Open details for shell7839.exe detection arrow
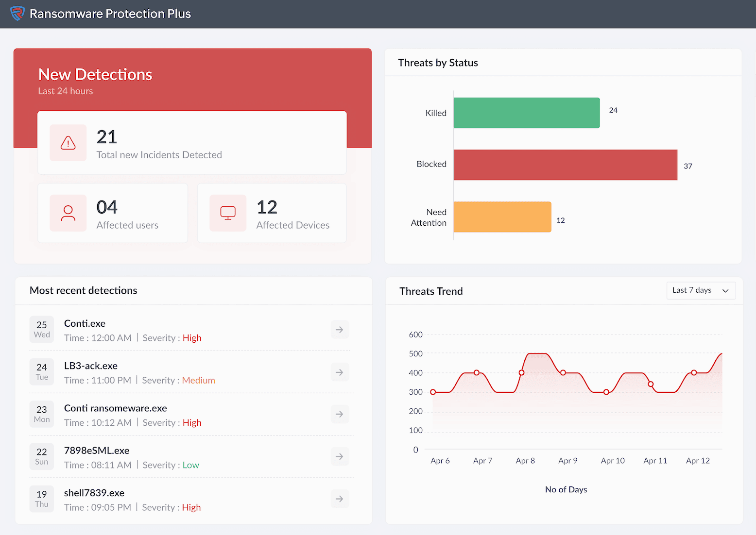 coord(340,499)
